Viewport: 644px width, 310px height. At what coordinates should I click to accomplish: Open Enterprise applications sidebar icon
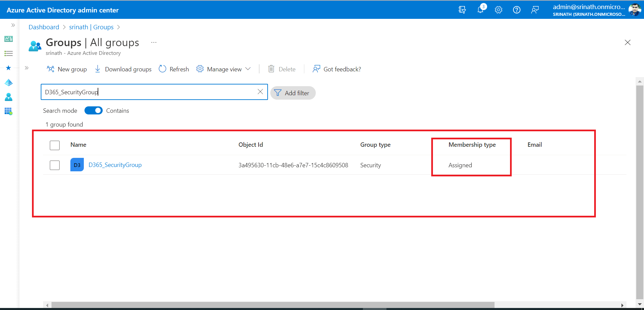[x=8, y=111]
